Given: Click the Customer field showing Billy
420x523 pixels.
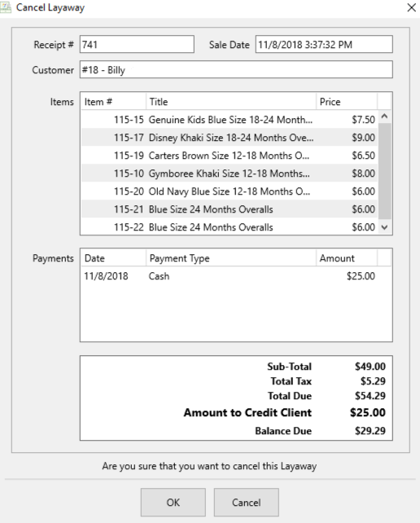Looking at the screenshot, I should coord(236,70).
